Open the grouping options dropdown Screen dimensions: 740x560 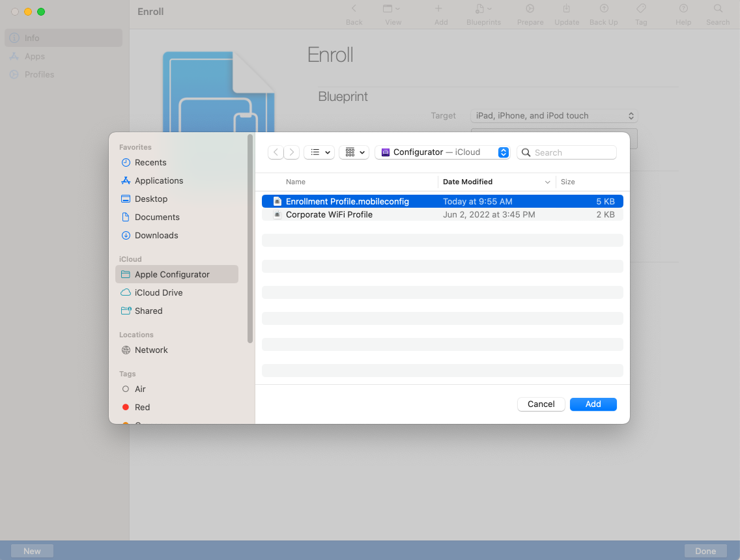click(354, 152)
